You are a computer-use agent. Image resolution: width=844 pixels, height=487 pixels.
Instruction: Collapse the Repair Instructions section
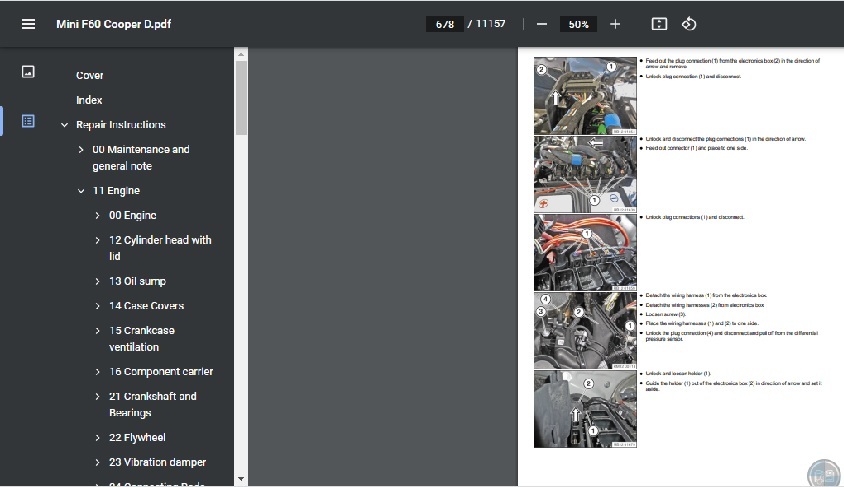coord(64,125)
